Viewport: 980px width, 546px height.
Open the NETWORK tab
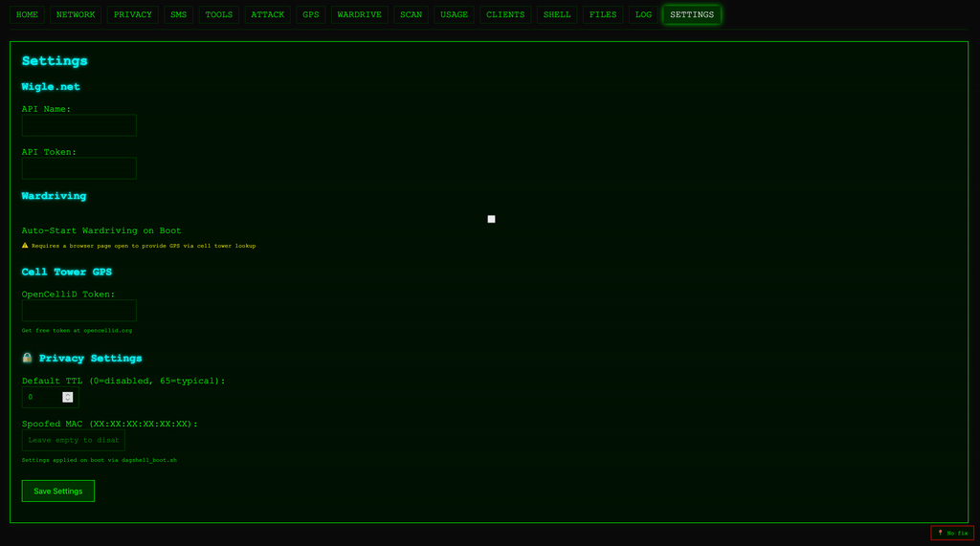[76, 14]
